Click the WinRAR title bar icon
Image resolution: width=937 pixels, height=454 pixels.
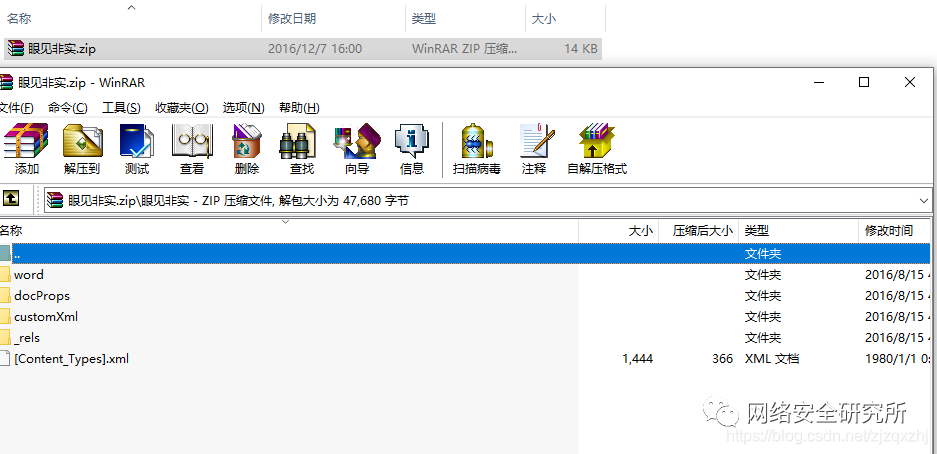point(5,82)
